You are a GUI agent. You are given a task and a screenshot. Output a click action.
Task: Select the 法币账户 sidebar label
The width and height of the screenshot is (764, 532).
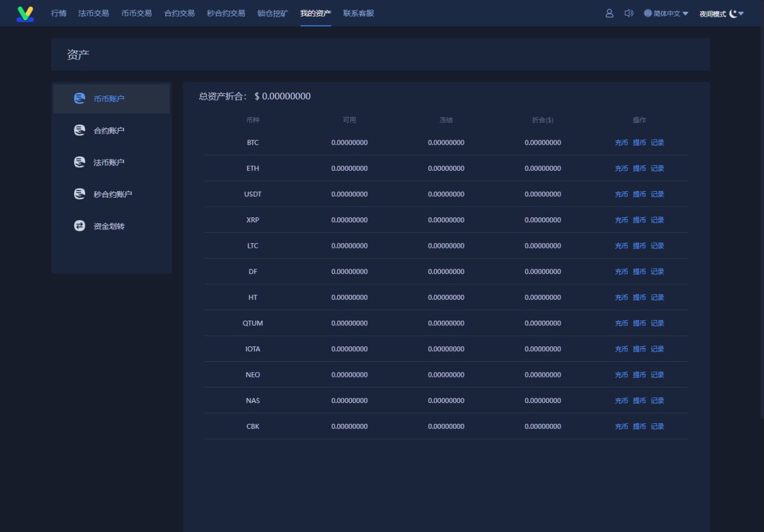(x=109, y=162)
